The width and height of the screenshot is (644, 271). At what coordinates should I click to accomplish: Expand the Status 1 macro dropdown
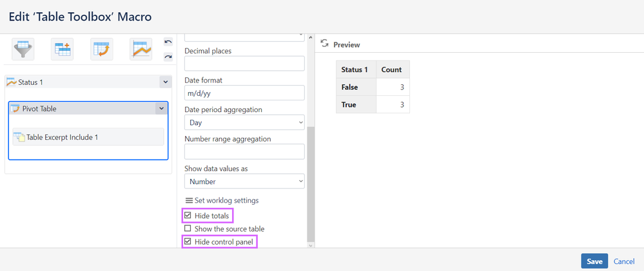pyautogui.click(x=165, y=82)
